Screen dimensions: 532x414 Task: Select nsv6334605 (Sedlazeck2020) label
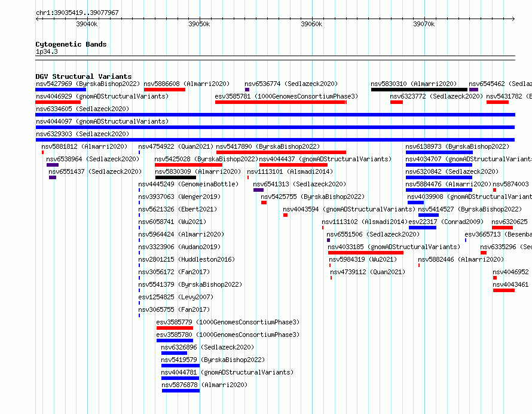(82, 109)
